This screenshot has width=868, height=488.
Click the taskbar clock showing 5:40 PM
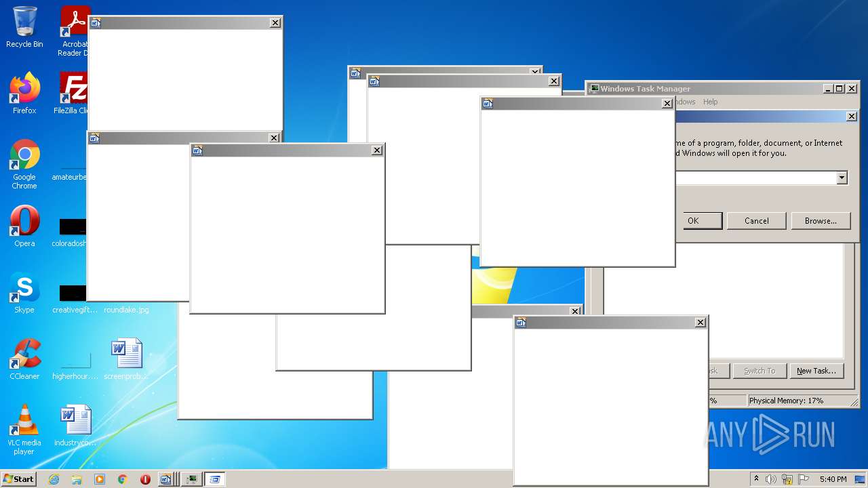[833, 479]
